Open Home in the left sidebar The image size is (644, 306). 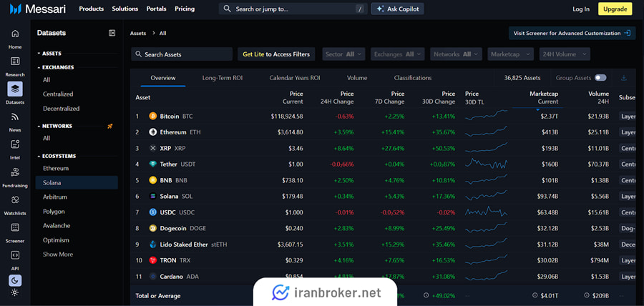pos(15,34)
